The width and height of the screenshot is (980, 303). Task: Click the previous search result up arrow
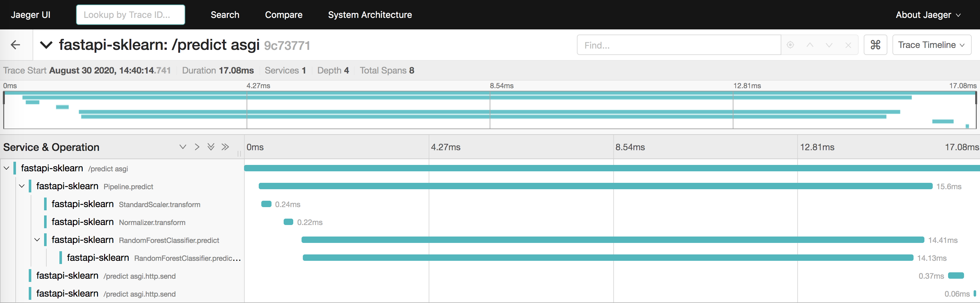pyautogui.click(x=810, y=44)
